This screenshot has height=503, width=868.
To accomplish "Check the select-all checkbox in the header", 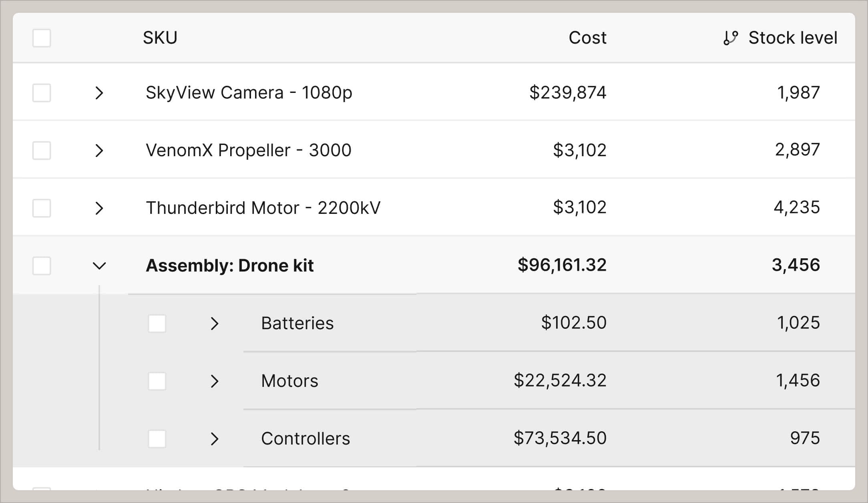I will click(42, 38).
